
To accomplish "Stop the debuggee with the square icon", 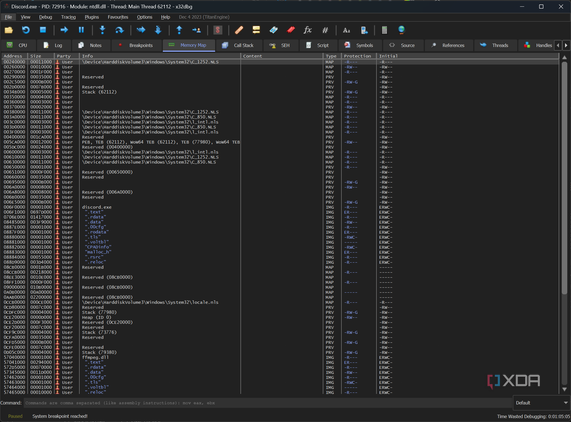I will 43,30.
